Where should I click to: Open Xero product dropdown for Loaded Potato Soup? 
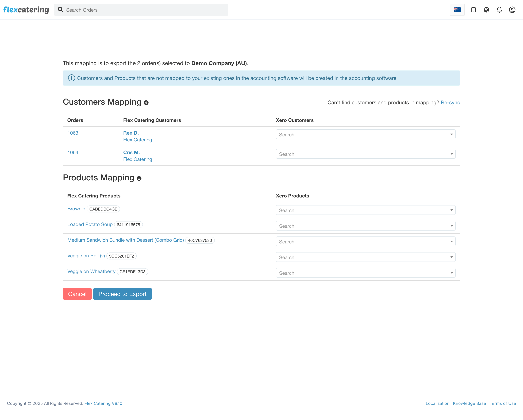(x=366, y=226)
